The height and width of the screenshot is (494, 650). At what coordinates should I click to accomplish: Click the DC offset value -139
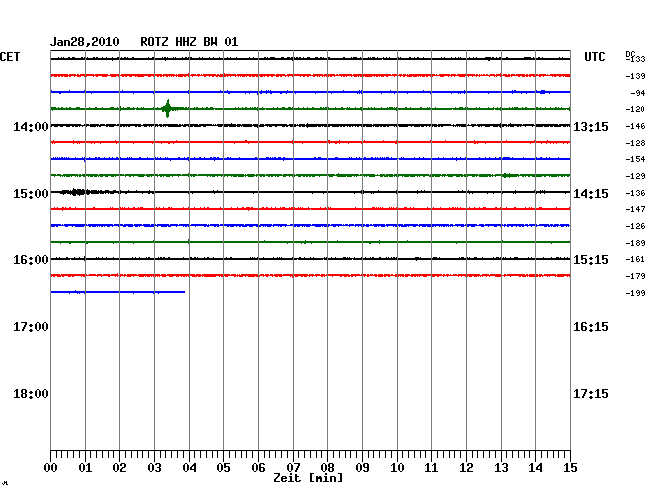click(635, 76)
